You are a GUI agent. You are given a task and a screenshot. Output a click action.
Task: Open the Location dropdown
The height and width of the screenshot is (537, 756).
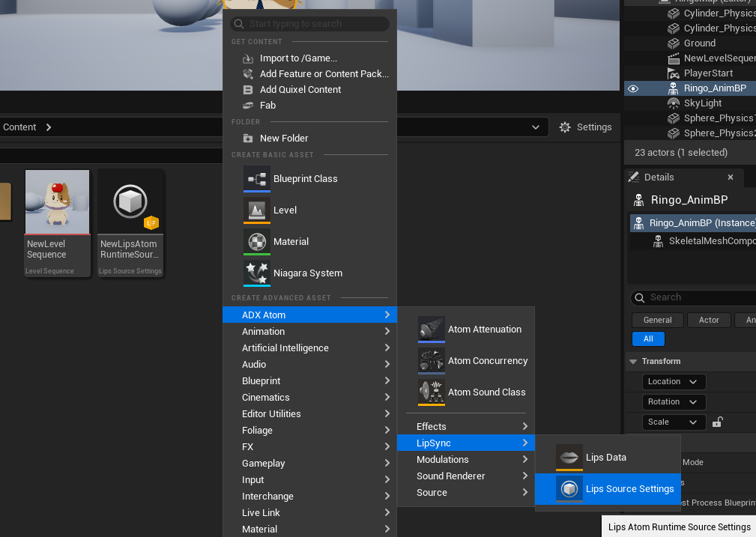point(674,382)
